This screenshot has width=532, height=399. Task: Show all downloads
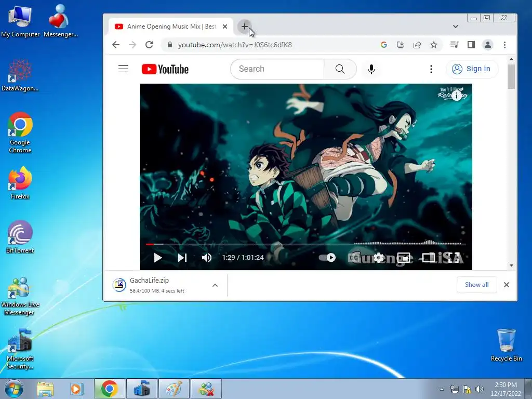click(x=477, y=285)
